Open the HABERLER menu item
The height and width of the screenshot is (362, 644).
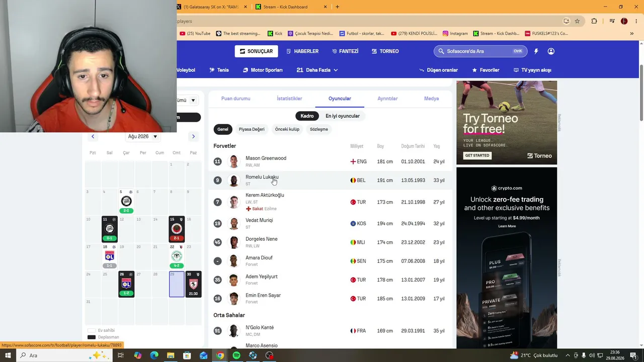(302, 51)
